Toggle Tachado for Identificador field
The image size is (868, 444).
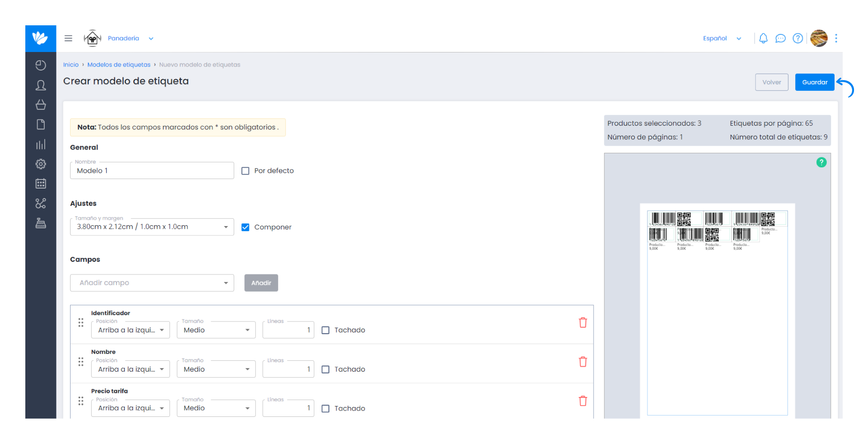tap(325, 331)
